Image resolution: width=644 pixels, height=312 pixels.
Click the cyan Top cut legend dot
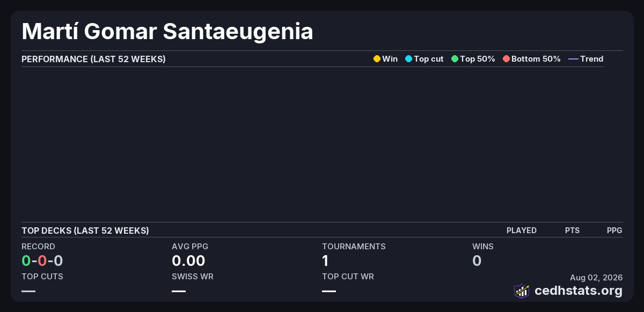[408, 59]
